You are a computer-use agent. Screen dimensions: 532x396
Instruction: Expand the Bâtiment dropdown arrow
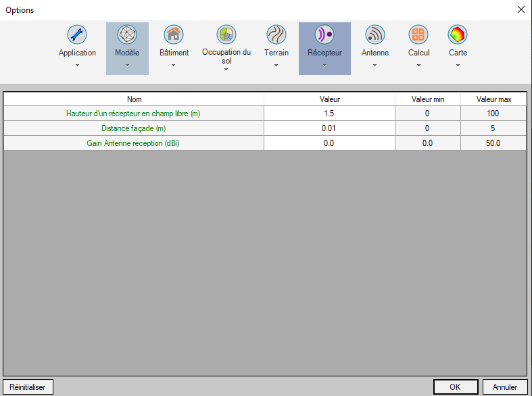pos(173,65)
